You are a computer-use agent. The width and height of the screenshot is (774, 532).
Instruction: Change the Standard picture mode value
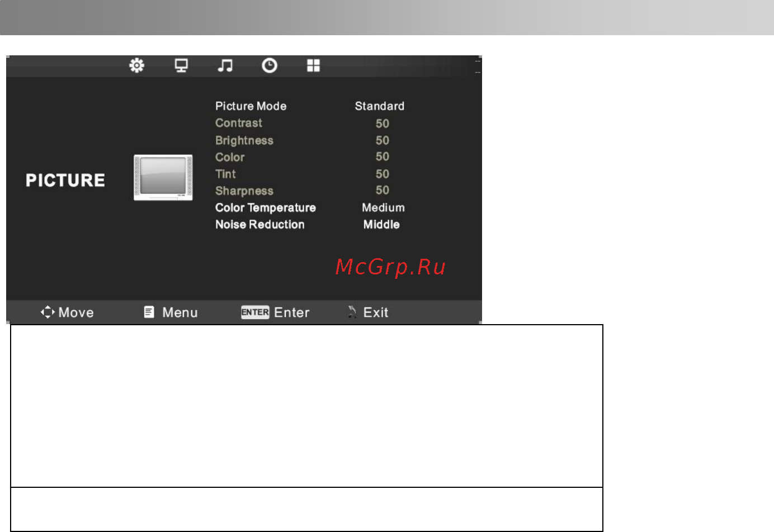pyautogui.click(x=380, y=106)
